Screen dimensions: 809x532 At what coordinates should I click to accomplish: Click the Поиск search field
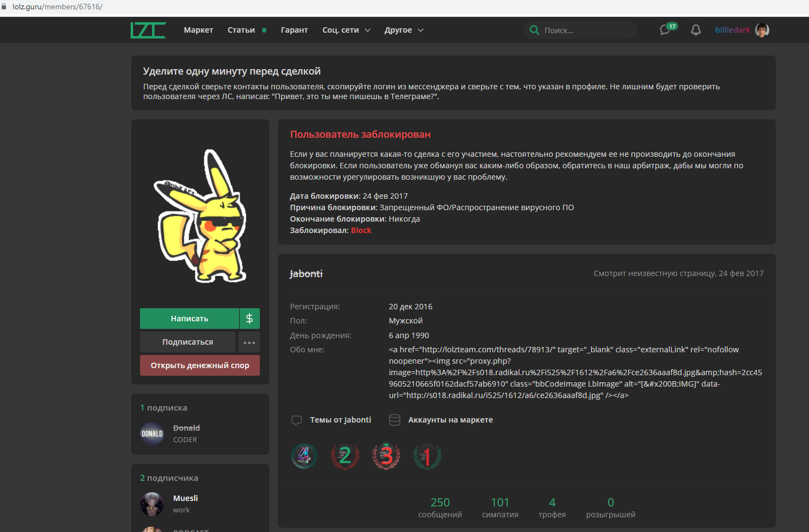581,30
